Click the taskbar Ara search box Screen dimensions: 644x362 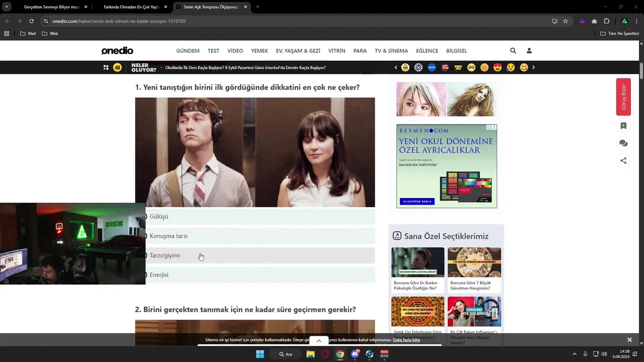286,354
